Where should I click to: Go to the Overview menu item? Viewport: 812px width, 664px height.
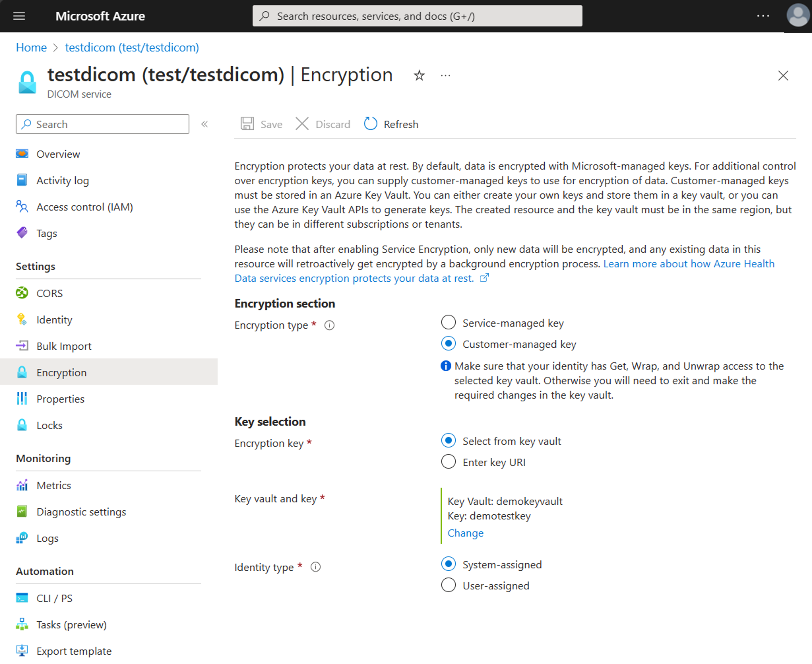pos(58,154)
